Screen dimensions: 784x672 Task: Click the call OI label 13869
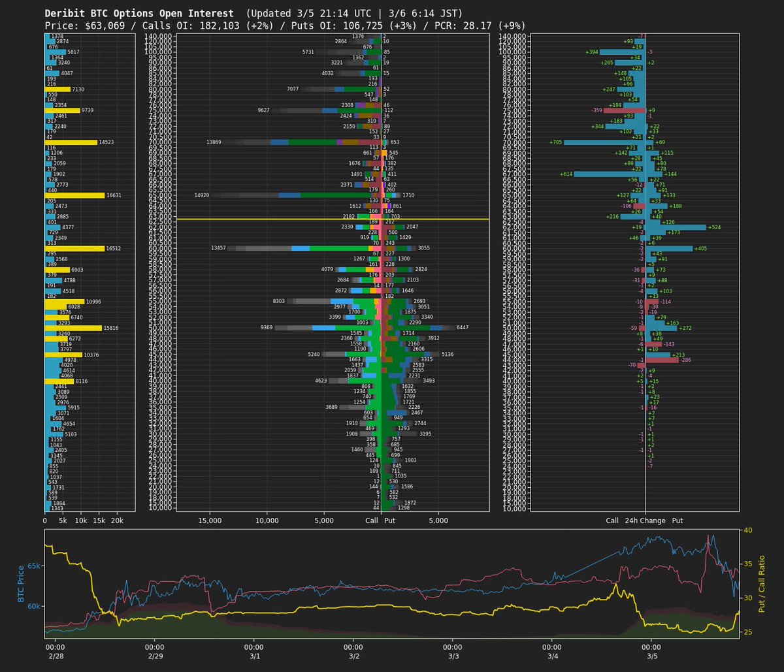[214, 142]
